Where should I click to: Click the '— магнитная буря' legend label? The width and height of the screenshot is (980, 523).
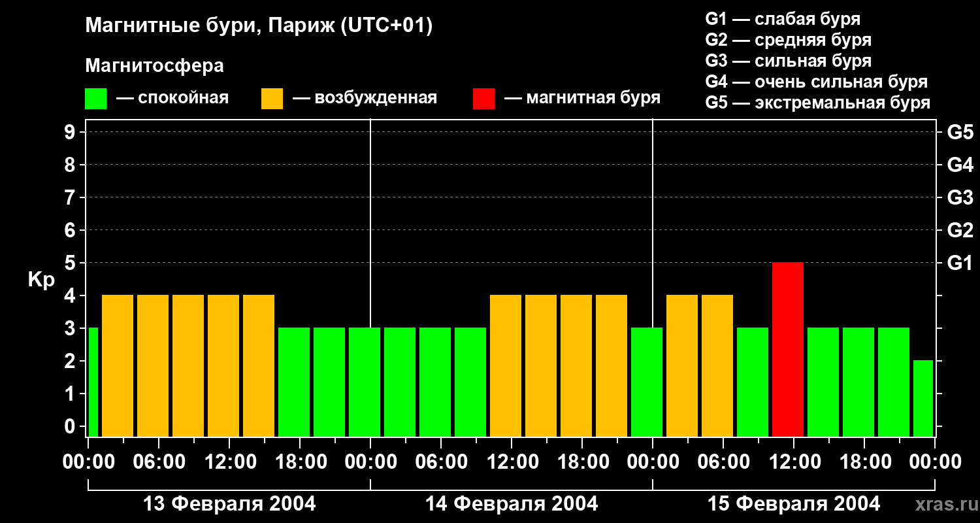(x=583, y=99)
